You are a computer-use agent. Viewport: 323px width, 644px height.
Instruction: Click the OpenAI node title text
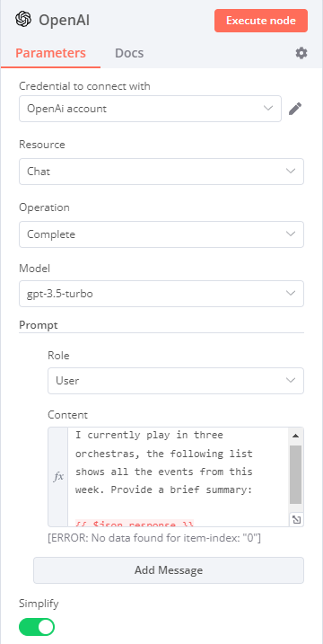pos(65,20)
